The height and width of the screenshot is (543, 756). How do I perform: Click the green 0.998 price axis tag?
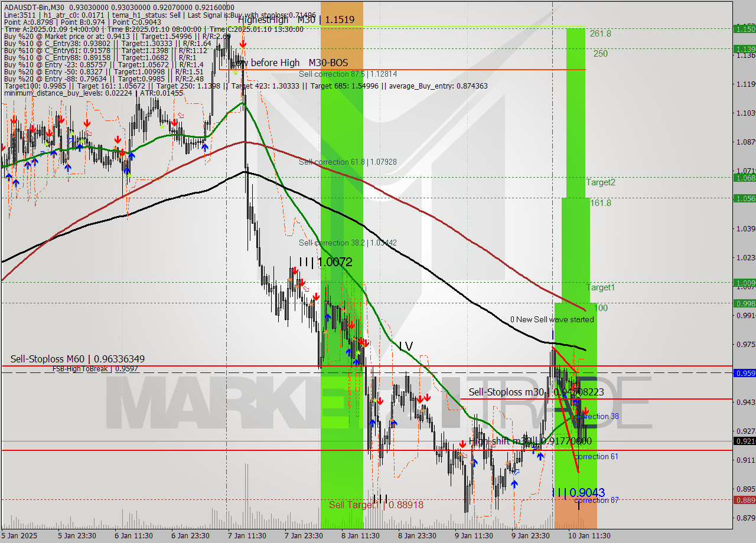[744, 303]
